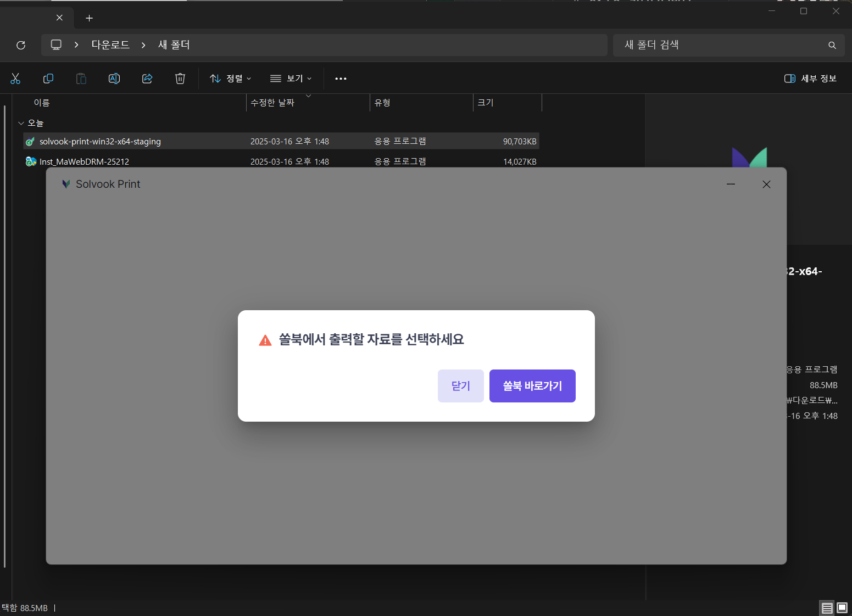Screen dimensions: 852x616
Task: Click the Cut scissors icon in toolbar
Action: tap(15, 79)
